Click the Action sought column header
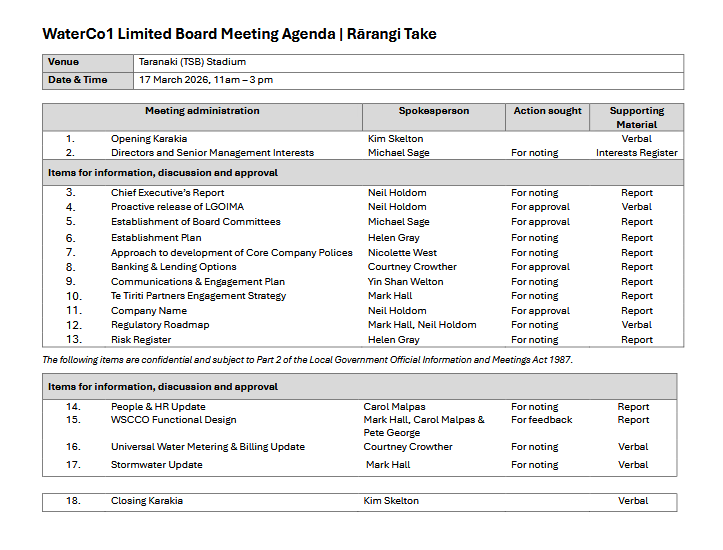Viewport: 723px width, 550px height. [x=547, y=111]
